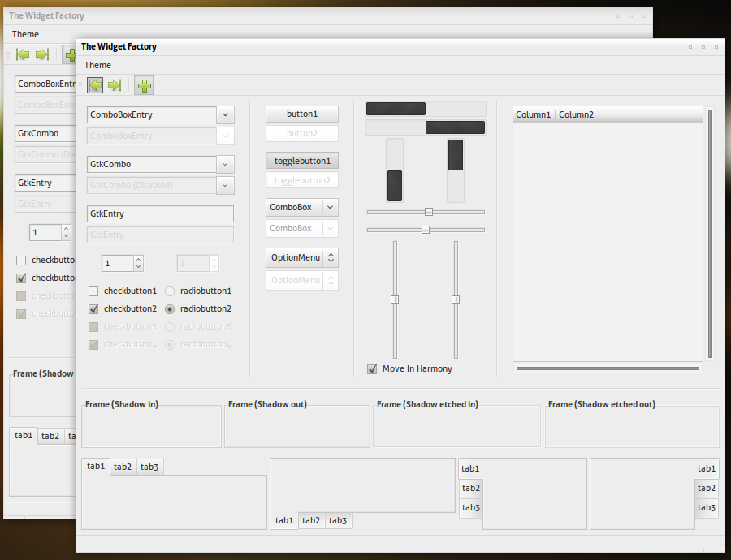Click the disabled OptionMenu selector
Image resolution: width=731 pixels, height=560 pixels.
pyautogui.click(x=302, y=281)
